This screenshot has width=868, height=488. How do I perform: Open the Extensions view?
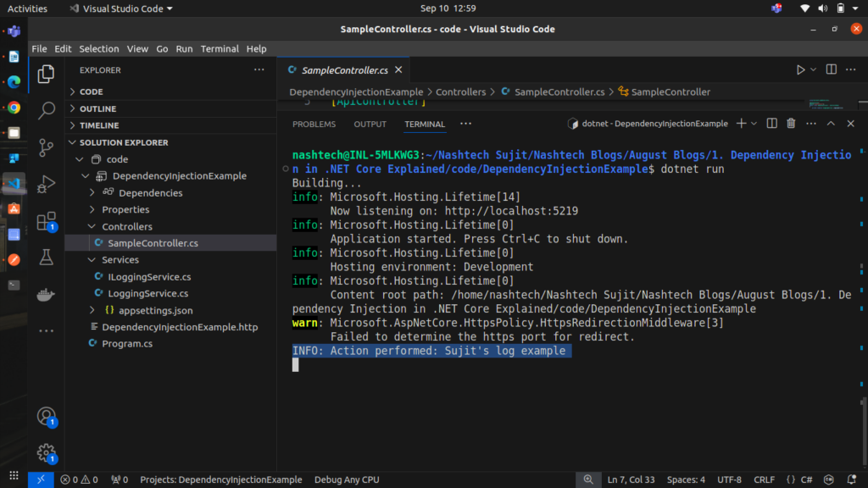click(47, 222)
